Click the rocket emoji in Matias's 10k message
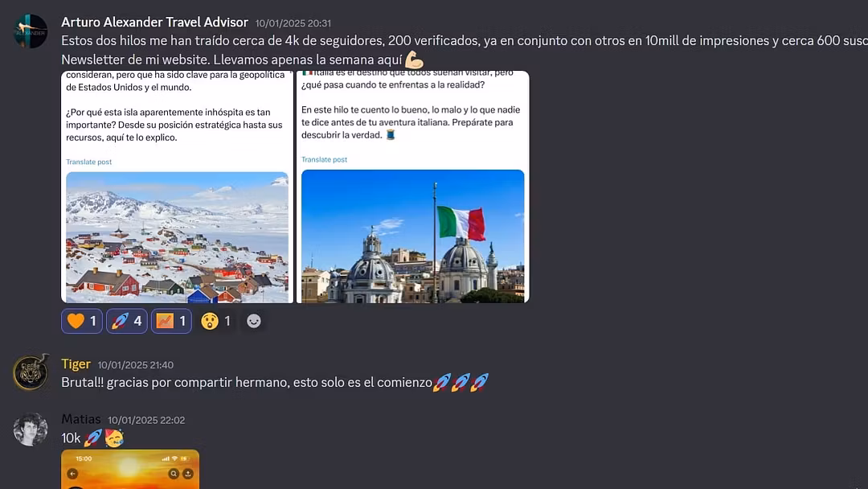 (93, 438)
